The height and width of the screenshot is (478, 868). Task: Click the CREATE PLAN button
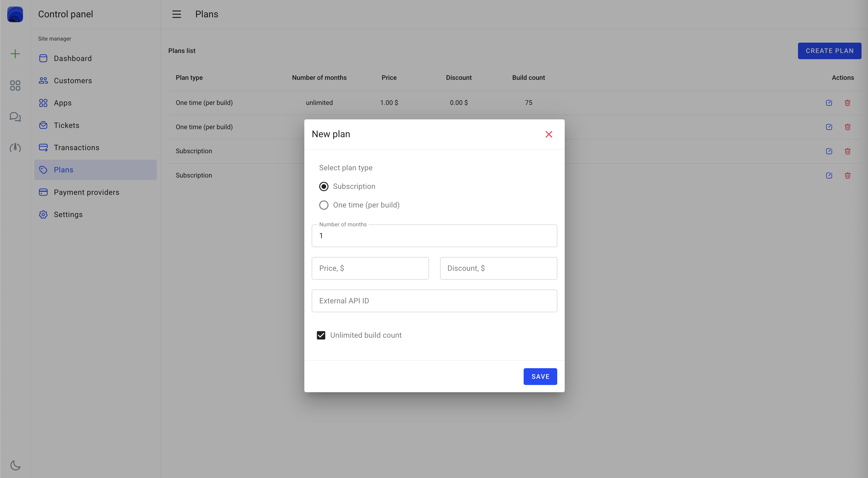(829, 51)
